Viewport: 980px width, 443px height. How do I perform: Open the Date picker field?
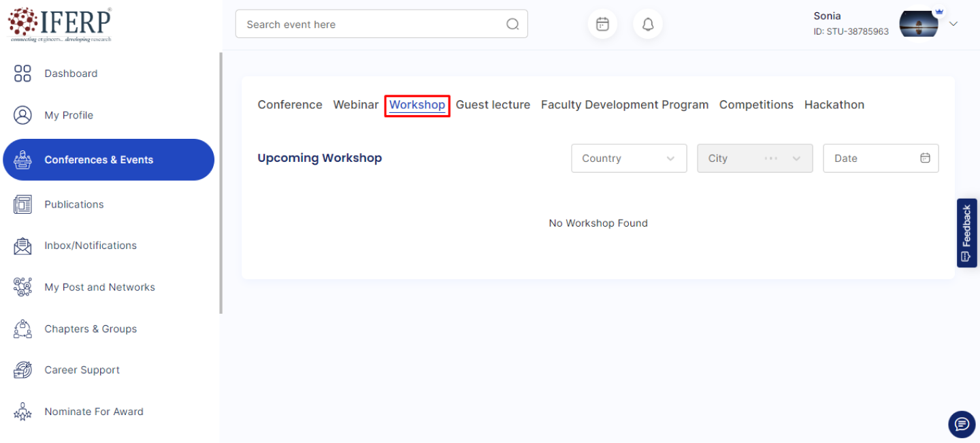[x=881, y=159]
